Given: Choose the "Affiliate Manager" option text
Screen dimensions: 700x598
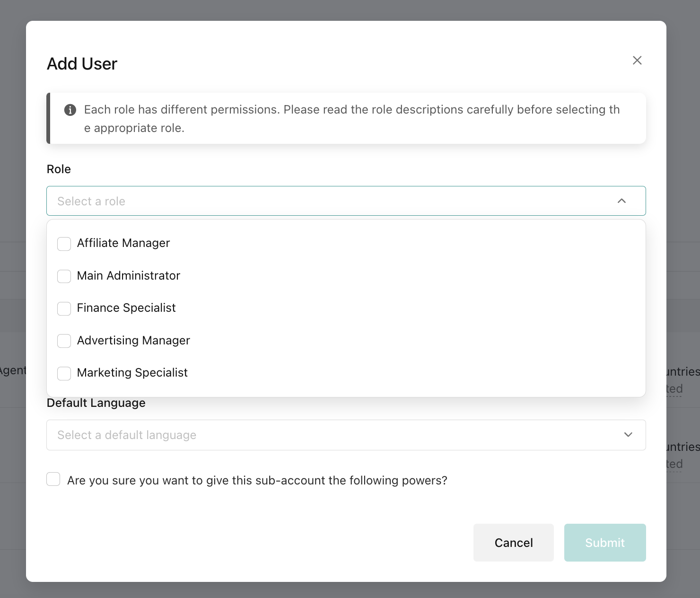Looking at the screenshot, I should click(x=123, y=243).
